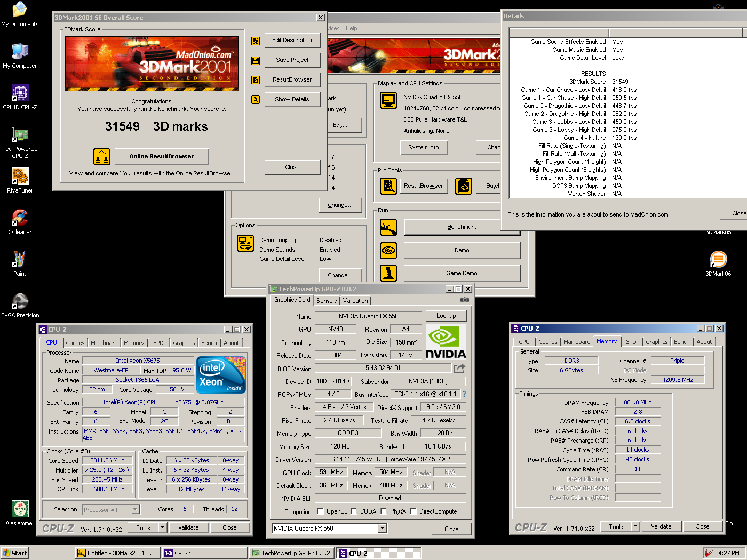747x560 pixels.
Task: Open Validation tab in GPU-Z
Action: [x=355, y=301]
